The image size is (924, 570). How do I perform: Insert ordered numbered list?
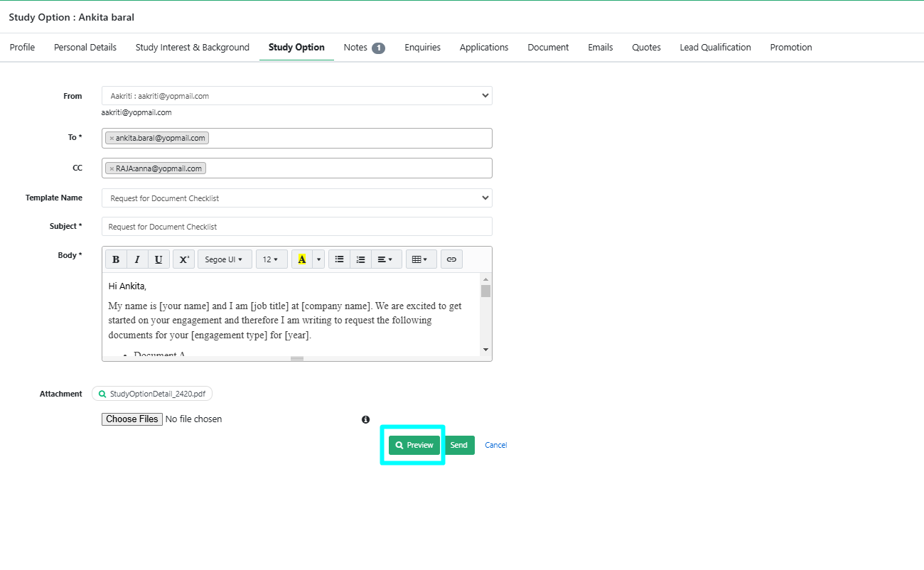point(360,259)
